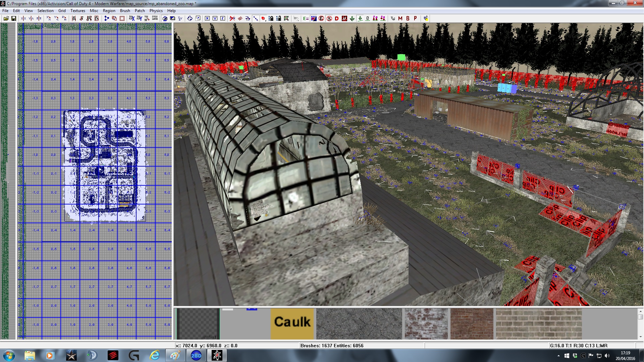Open Windows Explorer from the taskbar
Screen dimensions: 644x362
point(30,355)
